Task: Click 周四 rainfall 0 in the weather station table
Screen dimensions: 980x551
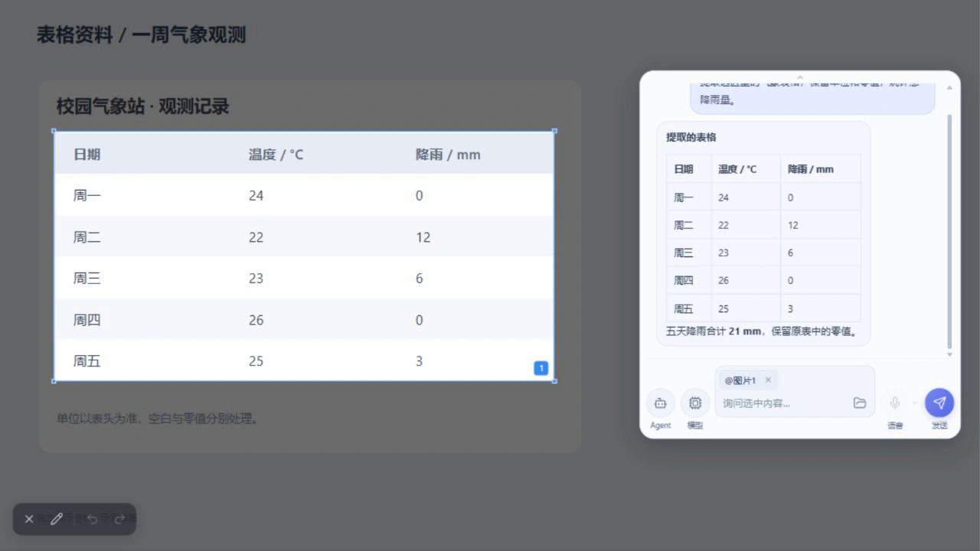Action: click(x=419, y=320)
